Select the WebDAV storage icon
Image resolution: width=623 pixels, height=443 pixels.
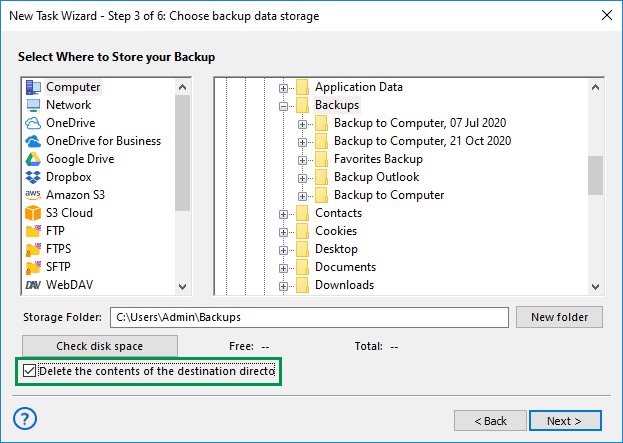(x=33, y=285)
